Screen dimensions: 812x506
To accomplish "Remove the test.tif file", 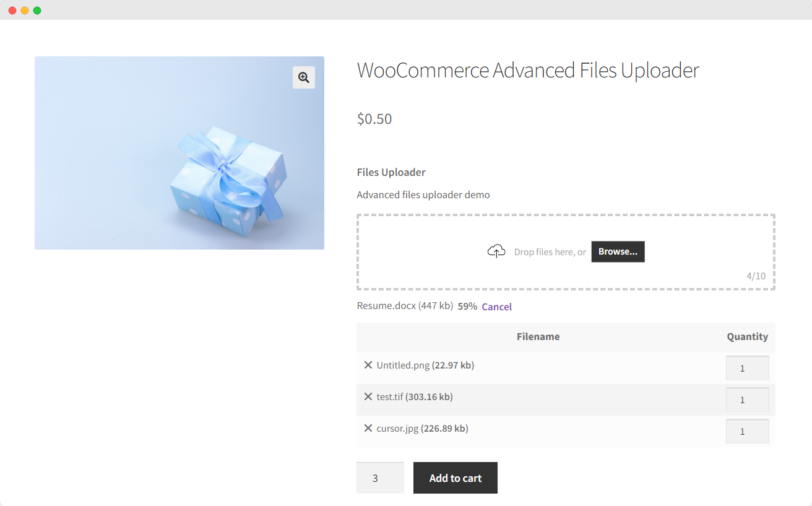I will pyautogui.click(x=368, y=397).
